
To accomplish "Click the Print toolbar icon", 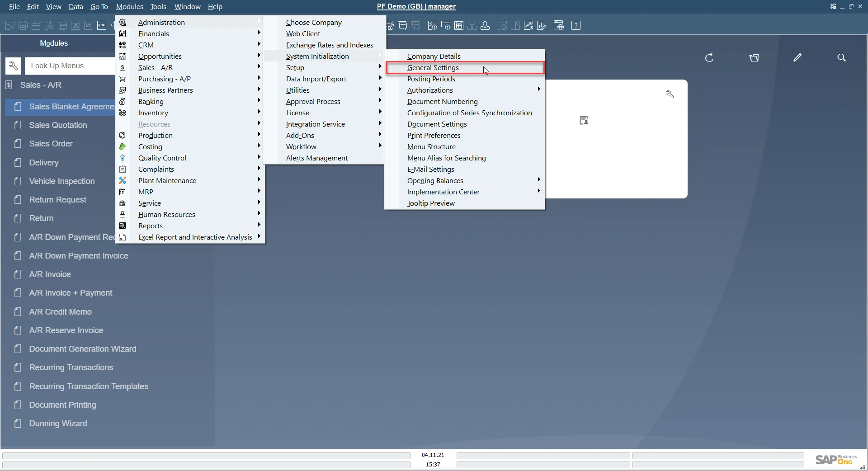I will 23,26.
